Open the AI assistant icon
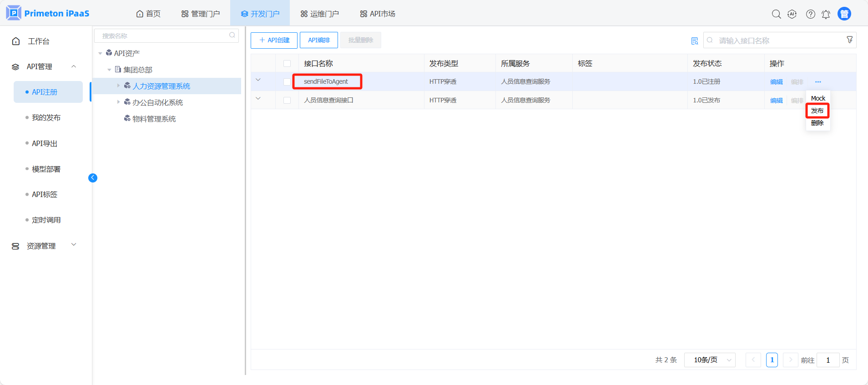This screenshot has height=385, width=868. pos(792,14)
